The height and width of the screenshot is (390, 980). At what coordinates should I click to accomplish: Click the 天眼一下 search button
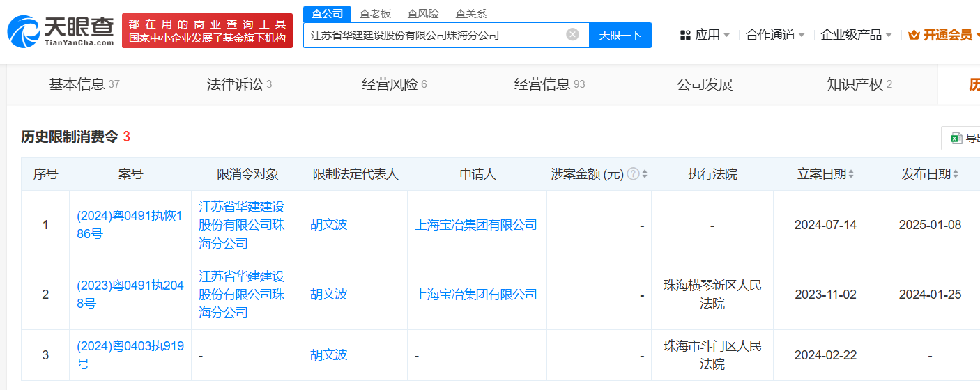click(620, 35)
